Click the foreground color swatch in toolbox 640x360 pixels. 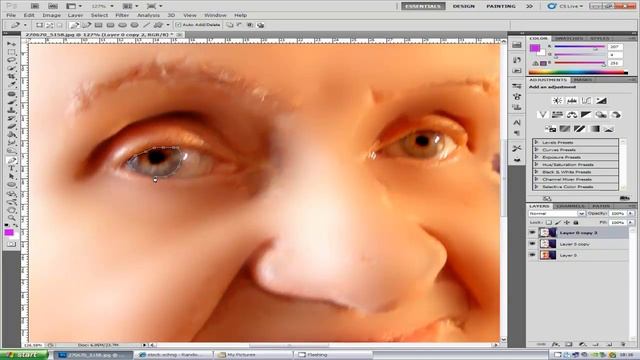point(9,232)
